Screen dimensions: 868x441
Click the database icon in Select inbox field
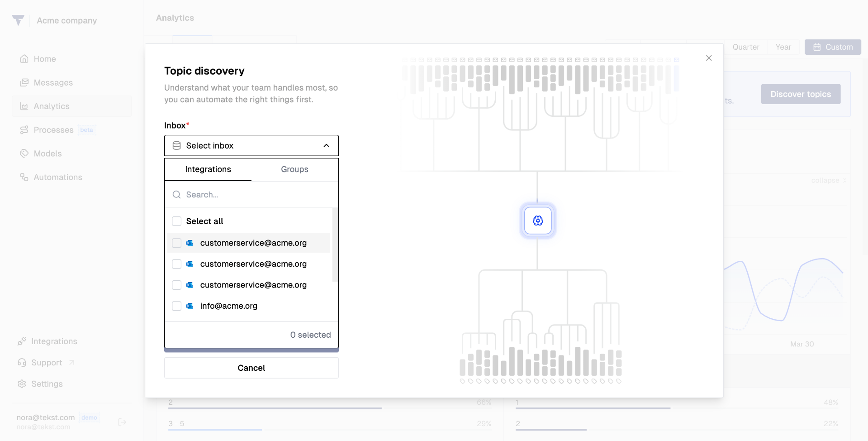point(177,145)
